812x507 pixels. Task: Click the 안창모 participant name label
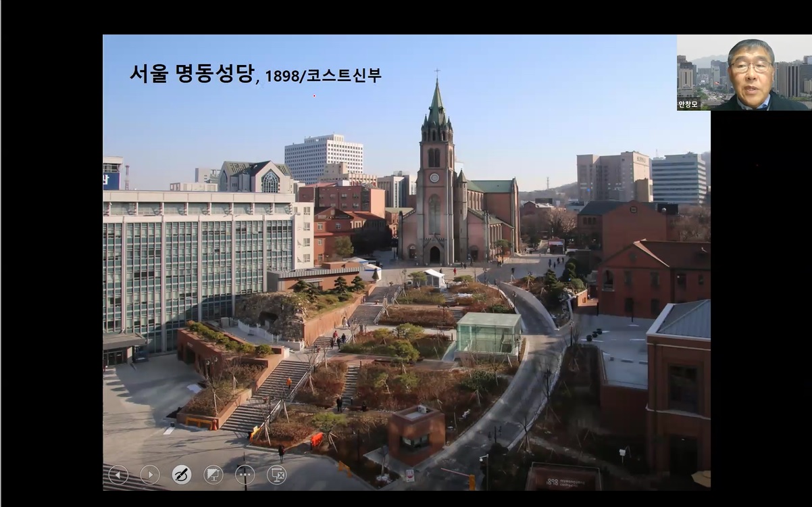click(689, 105)
